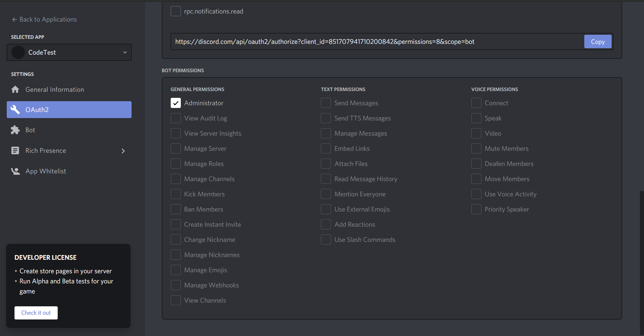This screenshot has width=644, height=336.
Task: Open the General Information settings page
Action: (x=55, y=89)
